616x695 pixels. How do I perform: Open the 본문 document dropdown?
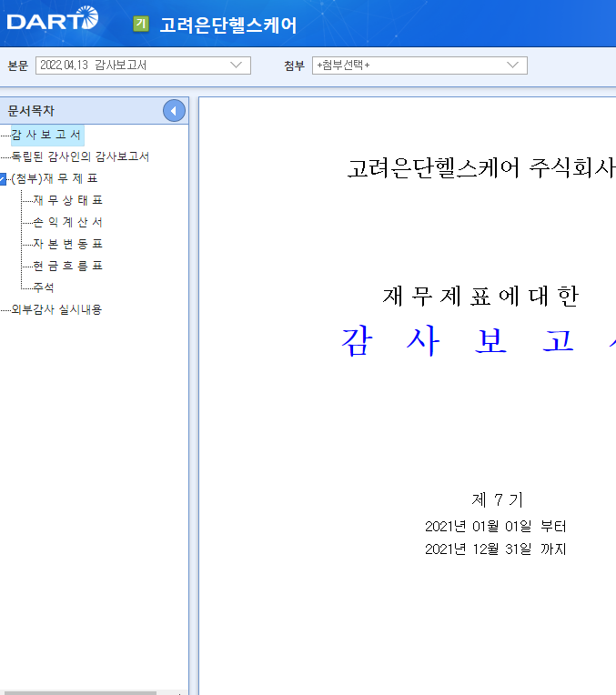click(143, 65)
